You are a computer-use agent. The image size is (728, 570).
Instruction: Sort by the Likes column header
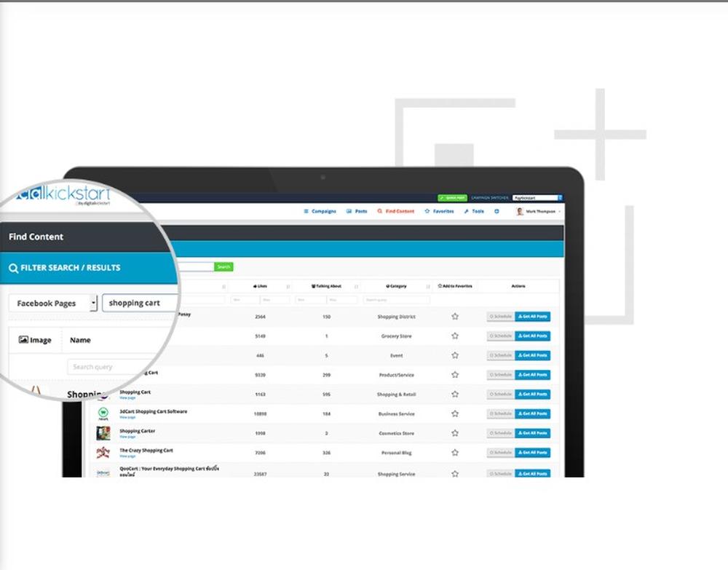260,286
